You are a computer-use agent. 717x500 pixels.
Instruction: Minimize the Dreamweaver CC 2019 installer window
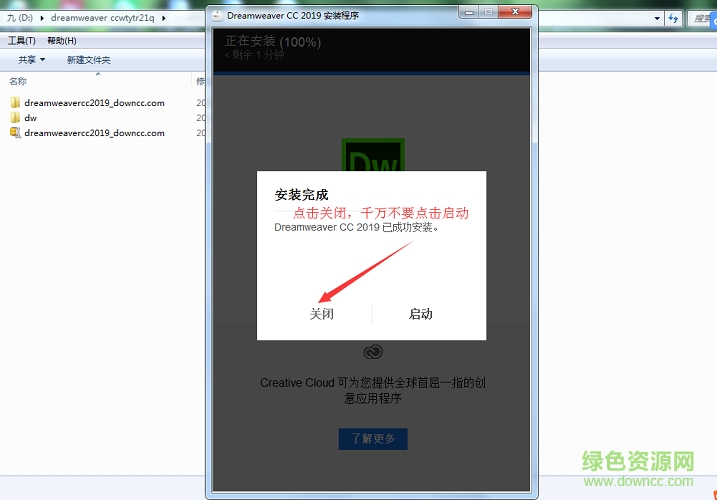click(x=464, y=13)
